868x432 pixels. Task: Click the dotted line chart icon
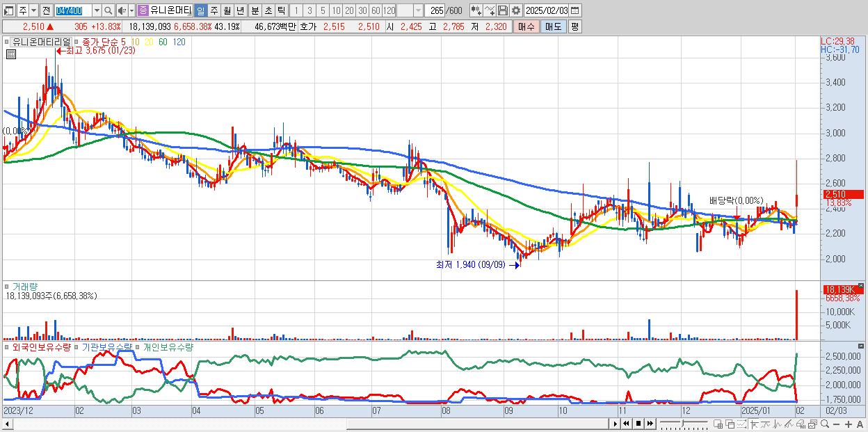click(x=741, y=424)
